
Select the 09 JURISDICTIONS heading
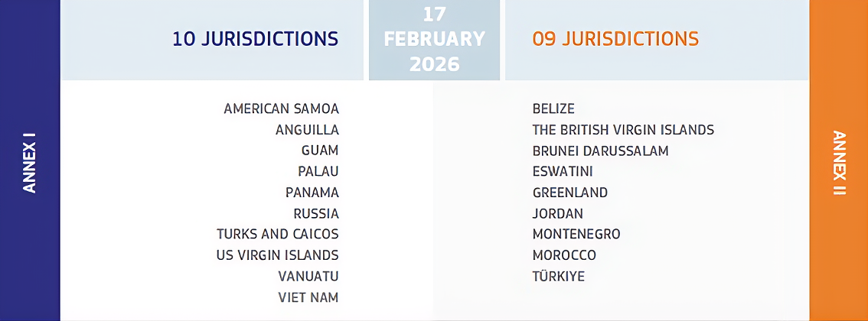[615, 39]
